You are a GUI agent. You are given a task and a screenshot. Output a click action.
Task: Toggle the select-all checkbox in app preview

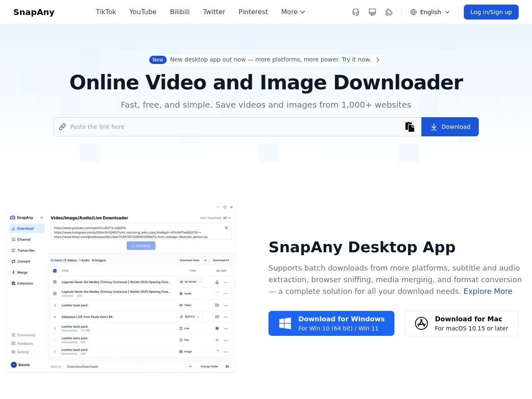[x=55, y=271]
